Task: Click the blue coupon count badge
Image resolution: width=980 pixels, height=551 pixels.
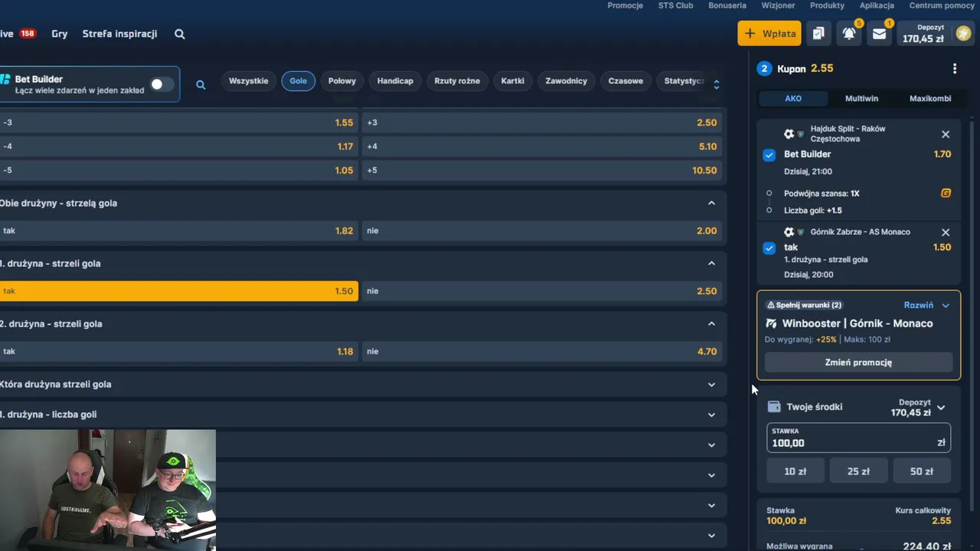Action: point(764,69)
